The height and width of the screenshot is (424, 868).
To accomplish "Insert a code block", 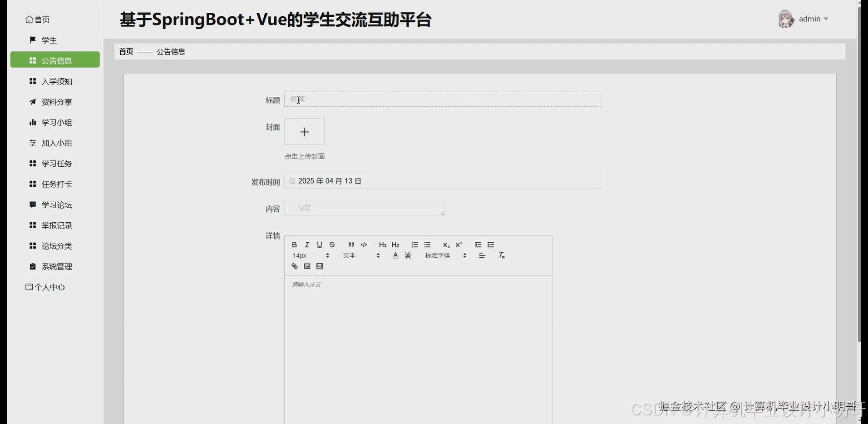I will [x=364, y=244].
